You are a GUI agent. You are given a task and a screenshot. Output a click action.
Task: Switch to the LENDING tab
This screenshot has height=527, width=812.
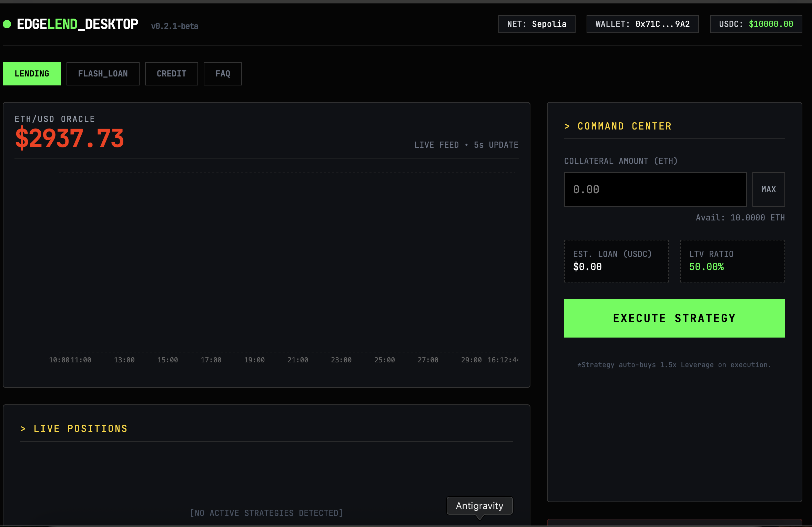click(x=32, y=74)
